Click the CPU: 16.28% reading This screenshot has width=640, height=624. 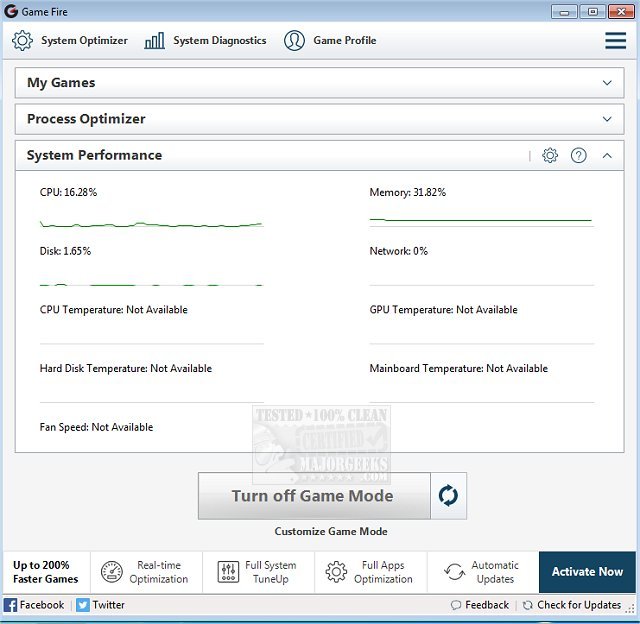(68, 192)
